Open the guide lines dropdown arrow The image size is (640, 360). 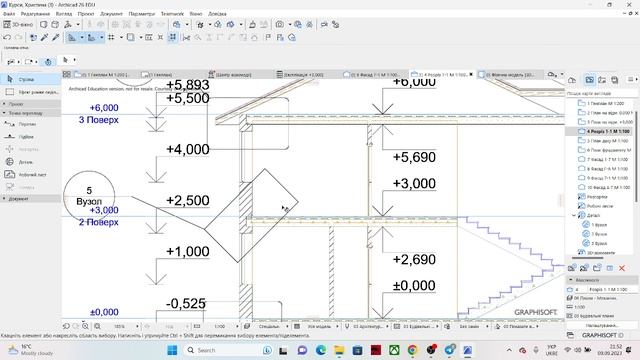(x=82, y=38)
